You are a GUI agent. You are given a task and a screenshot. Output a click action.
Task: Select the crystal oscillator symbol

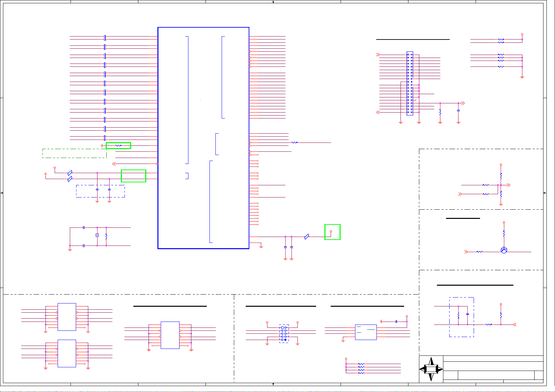coord(97,235)
